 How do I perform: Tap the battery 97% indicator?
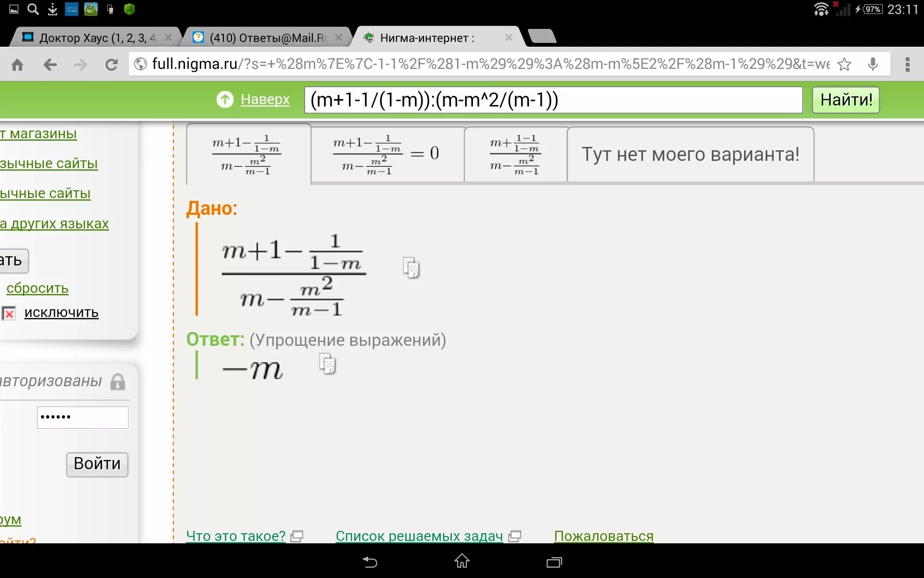(x=873, y=9)
